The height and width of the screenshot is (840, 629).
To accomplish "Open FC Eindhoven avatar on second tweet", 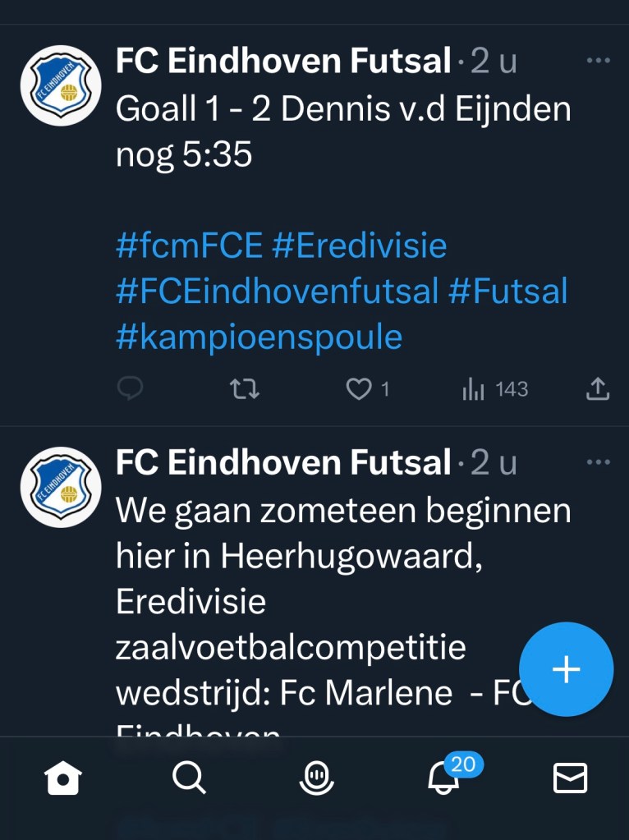I will (x=61, y=487).
